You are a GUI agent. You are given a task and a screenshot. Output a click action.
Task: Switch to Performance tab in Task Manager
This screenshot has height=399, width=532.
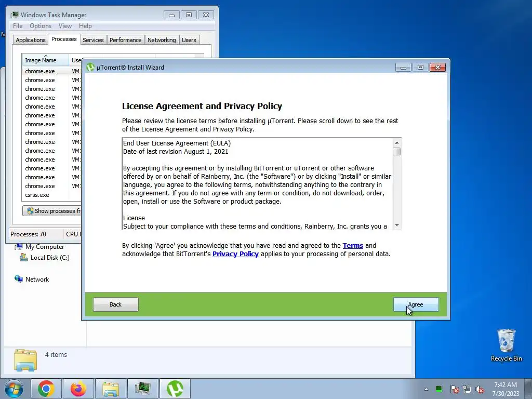(126, 40)
